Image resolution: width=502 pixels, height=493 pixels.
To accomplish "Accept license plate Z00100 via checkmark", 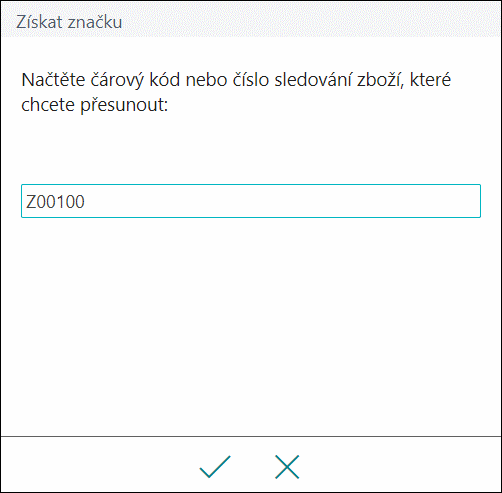I will pyautogui.click(x=215, y=466).
